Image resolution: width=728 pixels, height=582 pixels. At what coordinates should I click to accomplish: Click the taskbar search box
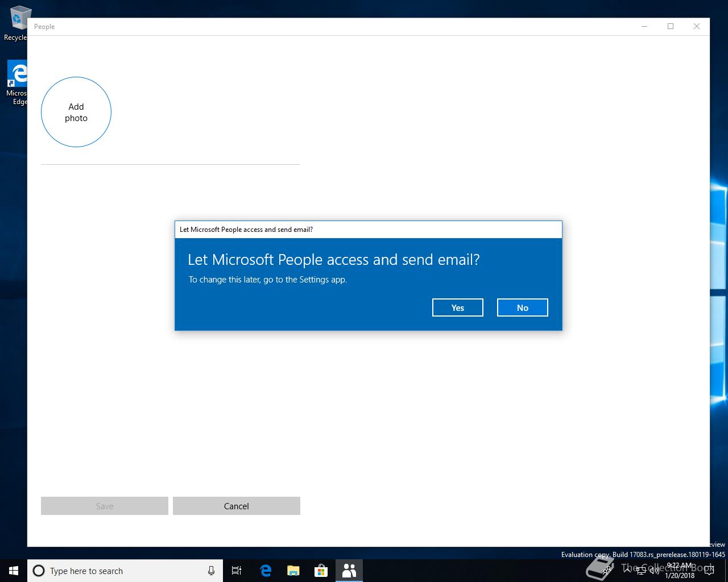pyautogui.click(x=125, y=571)
